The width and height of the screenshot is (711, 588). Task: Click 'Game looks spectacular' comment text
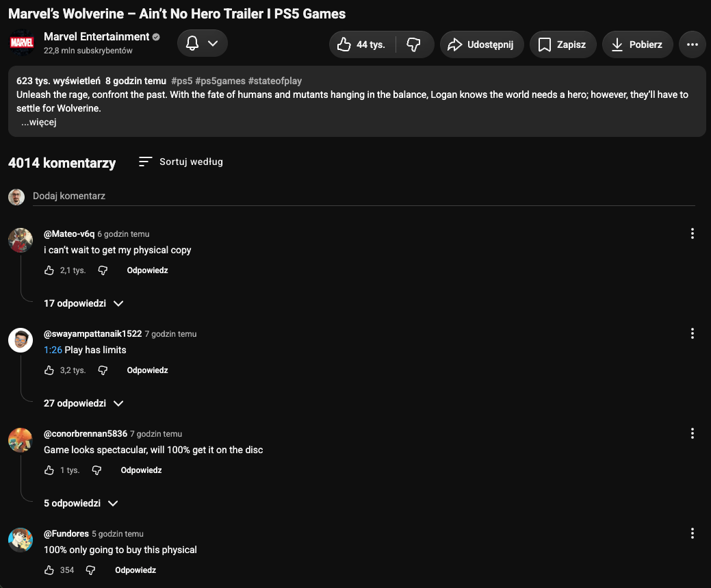pyautogui.click(x=153, y=450)
